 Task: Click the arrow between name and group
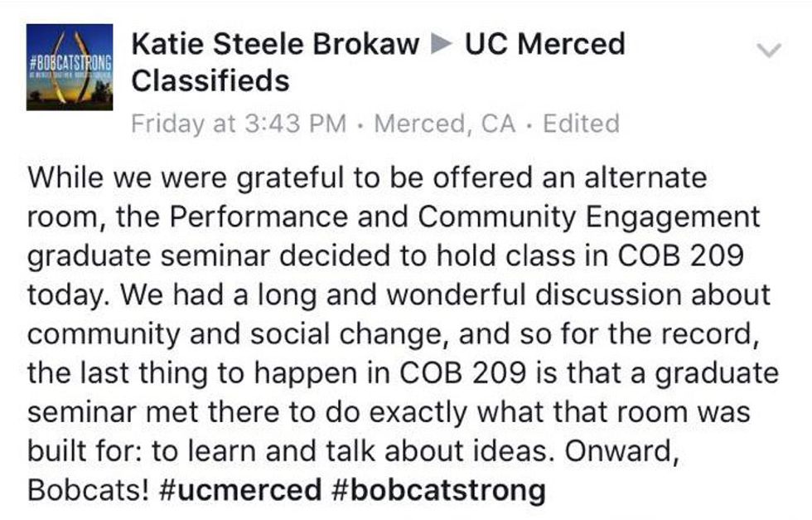click(x=442, y=44)
